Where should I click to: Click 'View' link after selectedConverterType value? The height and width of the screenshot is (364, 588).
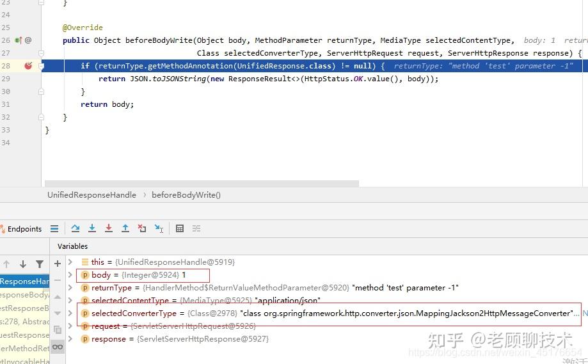(585, 313)
